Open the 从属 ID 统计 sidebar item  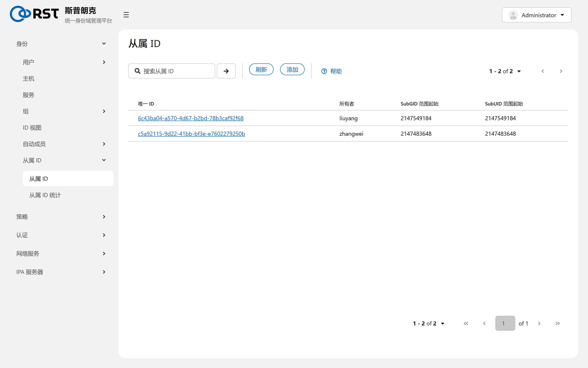pos(68,195)
